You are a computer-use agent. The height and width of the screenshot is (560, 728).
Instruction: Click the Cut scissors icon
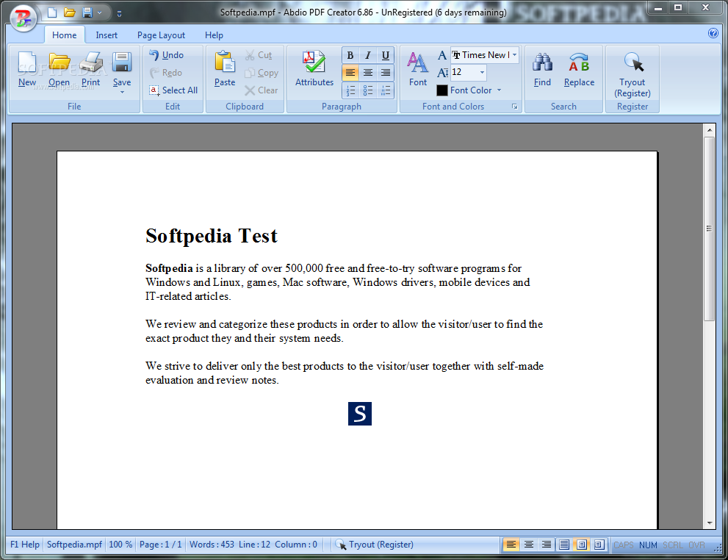[251, 55]
